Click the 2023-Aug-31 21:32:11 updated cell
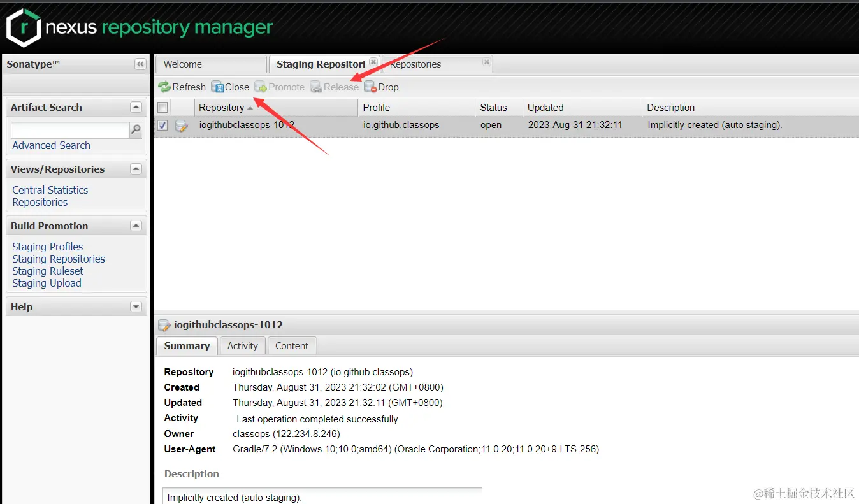Image resolution: width=859 pixels, height=504 pixels. [575, 125]
